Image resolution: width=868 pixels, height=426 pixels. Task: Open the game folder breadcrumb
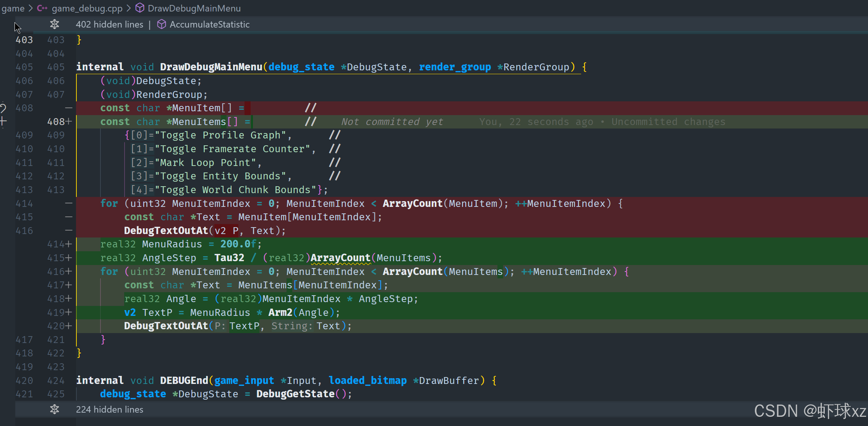click(x=13, y=8)
